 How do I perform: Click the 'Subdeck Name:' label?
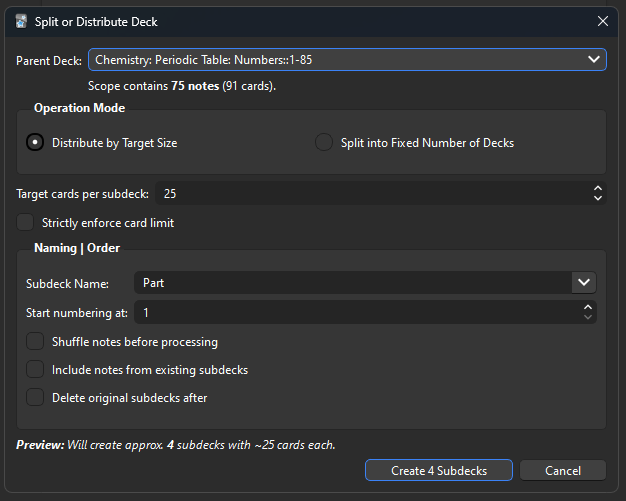click(x=67, y=284)
